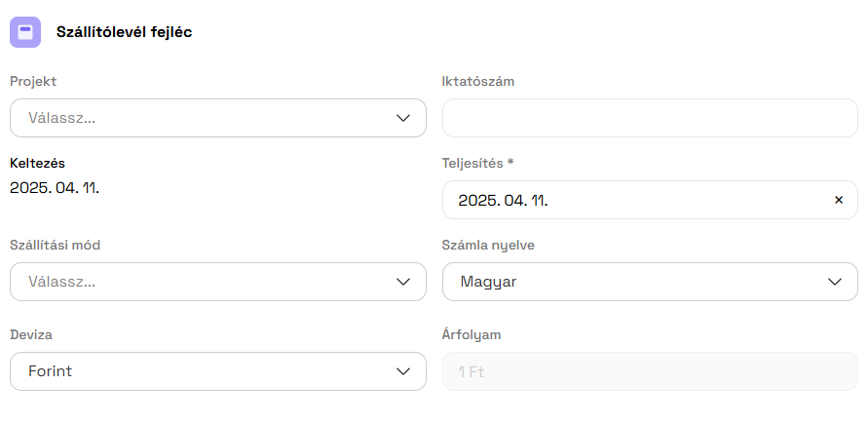Click the Szállítólevél fejléc heading text
The image size is (868, 423).
coord(124,32)
